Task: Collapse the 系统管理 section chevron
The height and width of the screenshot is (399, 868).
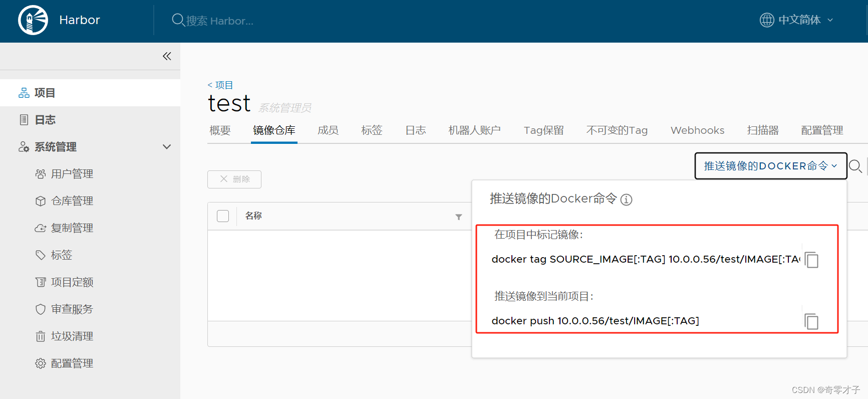Action: 167,147
